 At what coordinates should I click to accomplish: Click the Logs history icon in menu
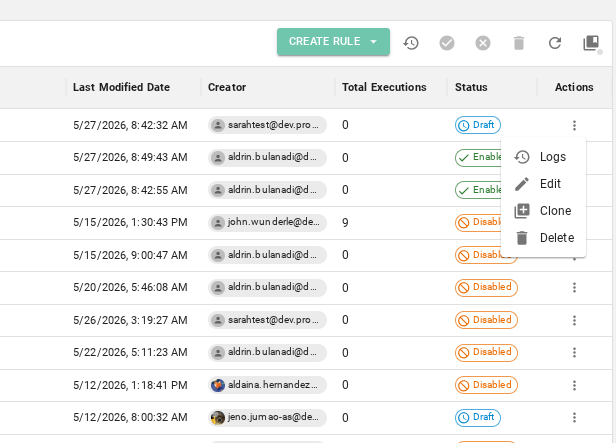[x=522, y=157]
